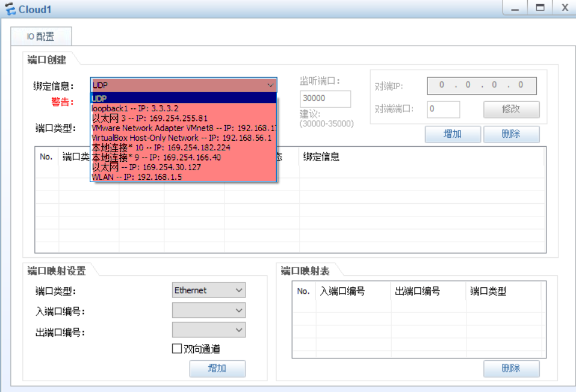Choose WLAN IP 192.168.1.5 entry
This screenshot has width=576, height=392.
pos(184,177)
